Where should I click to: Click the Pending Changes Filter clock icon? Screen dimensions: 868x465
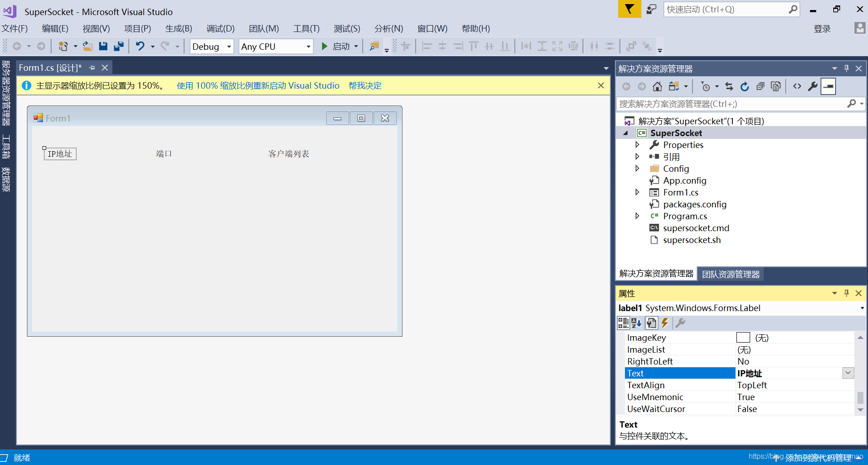[706, 86]
